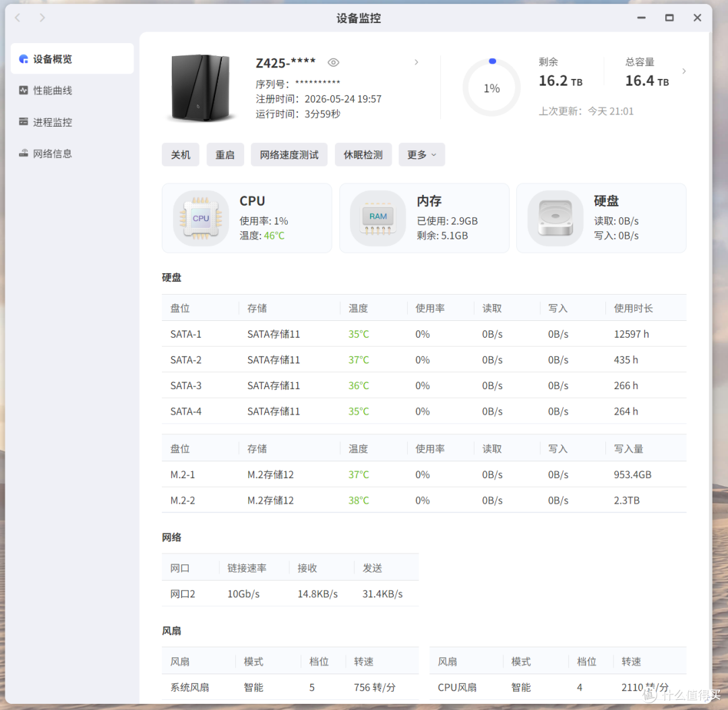Open the 进程监控 sidebar item
The image size is (728, 710).
(x=72, y=122)
